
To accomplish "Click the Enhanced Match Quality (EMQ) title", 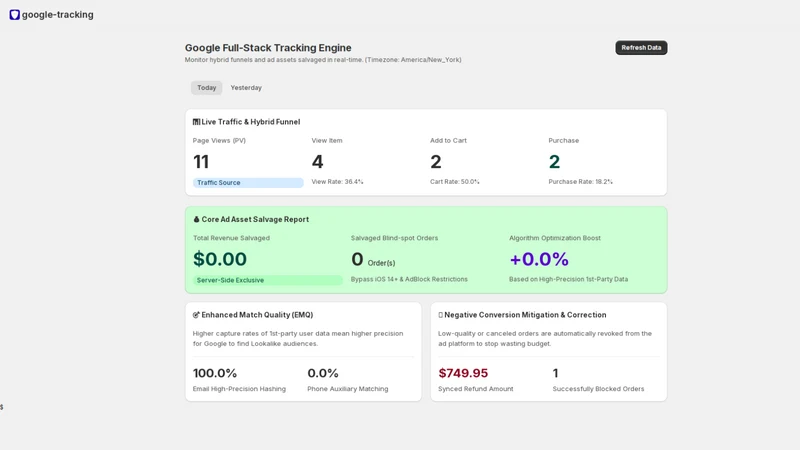I will pos(257,315).
